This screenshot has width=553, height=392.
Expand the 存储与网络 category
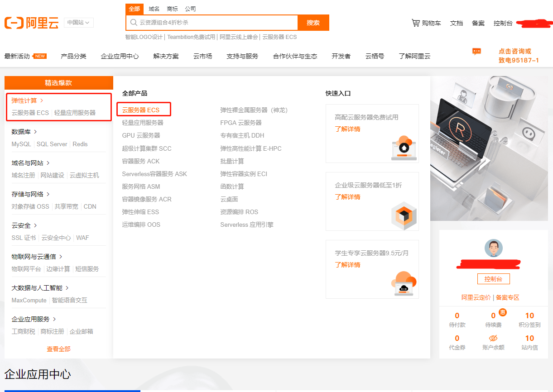(31, 194)
